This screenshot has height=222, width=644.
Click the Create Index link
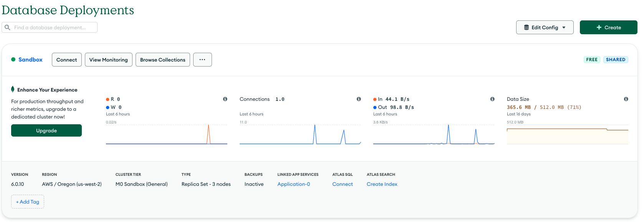click(382, 184)
